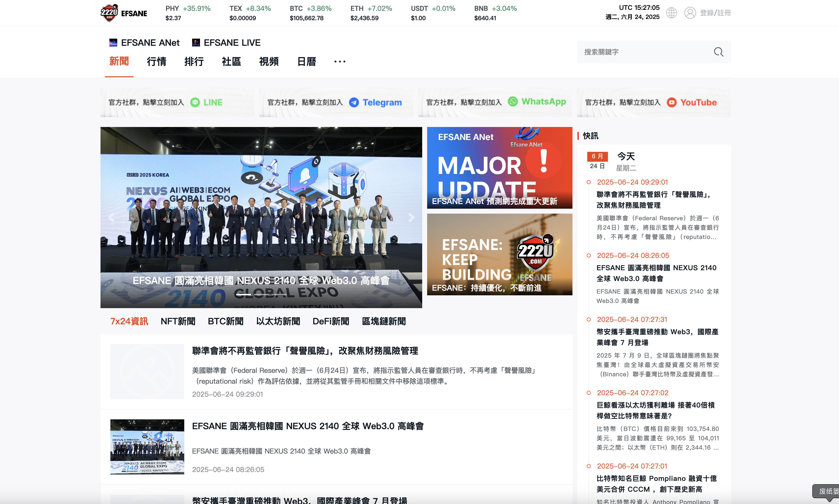Click the EFSANE 222U logo
839x504 pixels.
(x=124, y=13)
